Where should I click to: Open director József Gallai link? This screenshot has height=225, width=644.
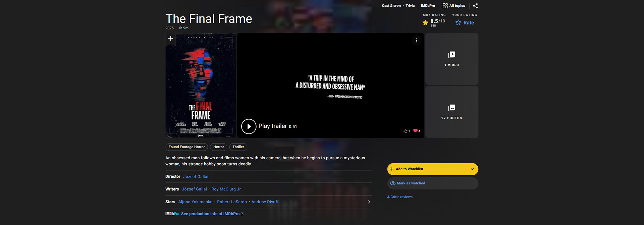[x=196, y=177]
